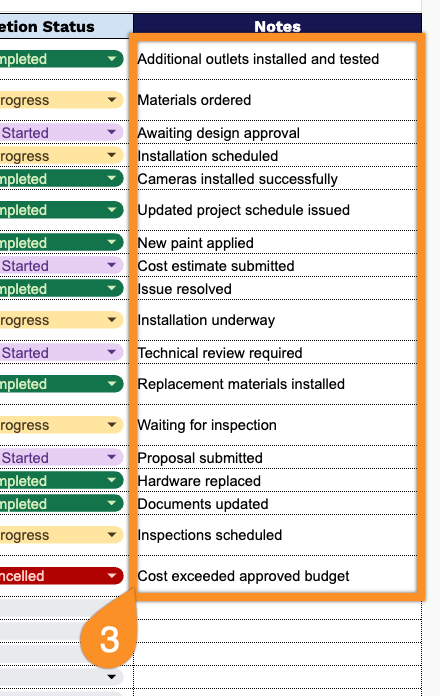Open Completed pill beside Documents updated row

61,503
